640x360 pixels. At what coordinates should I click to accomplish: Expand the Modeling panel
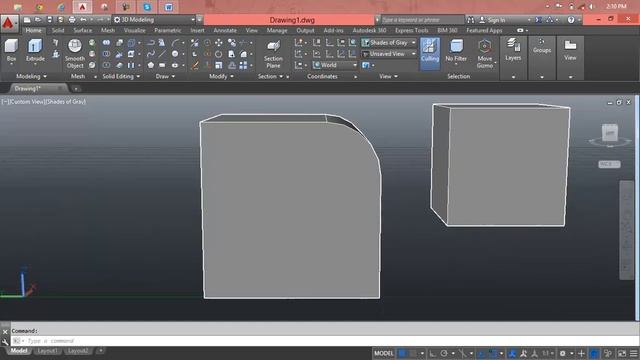click(x=31, y=76)
